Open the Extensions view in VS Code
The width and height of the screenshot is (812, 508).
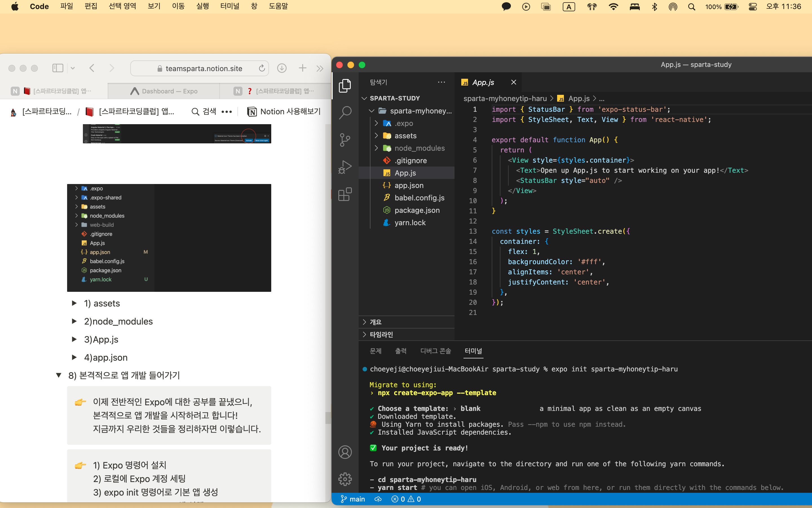point(345,194)
